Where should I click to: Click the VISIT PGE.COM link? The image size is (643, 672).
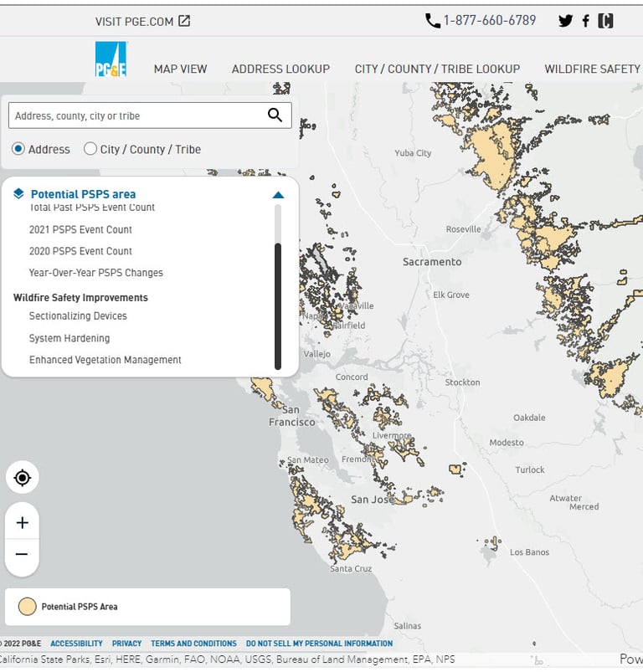pyautogui.click(x=134, y=22)
